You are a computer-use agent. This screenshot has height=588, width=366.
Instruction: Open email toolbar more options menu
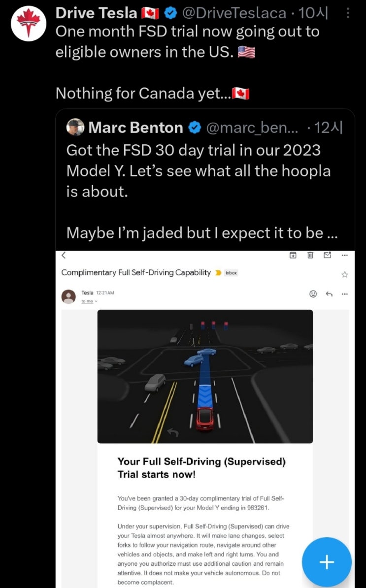[x=344, y=255]
